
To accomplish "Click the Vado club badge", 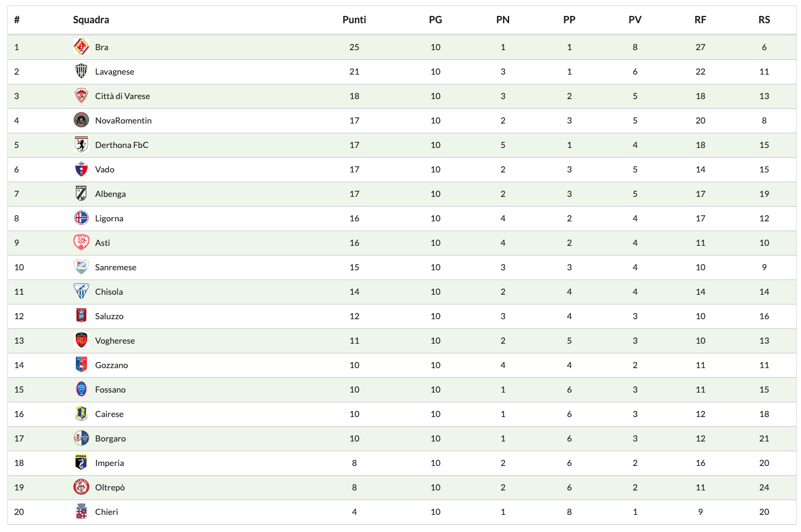I will [81, 169].
